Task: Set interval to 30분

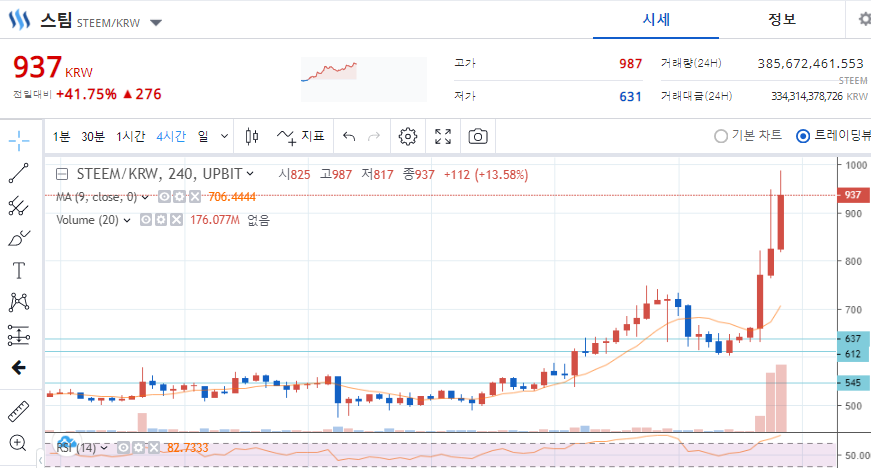Action: click(93, 136)
